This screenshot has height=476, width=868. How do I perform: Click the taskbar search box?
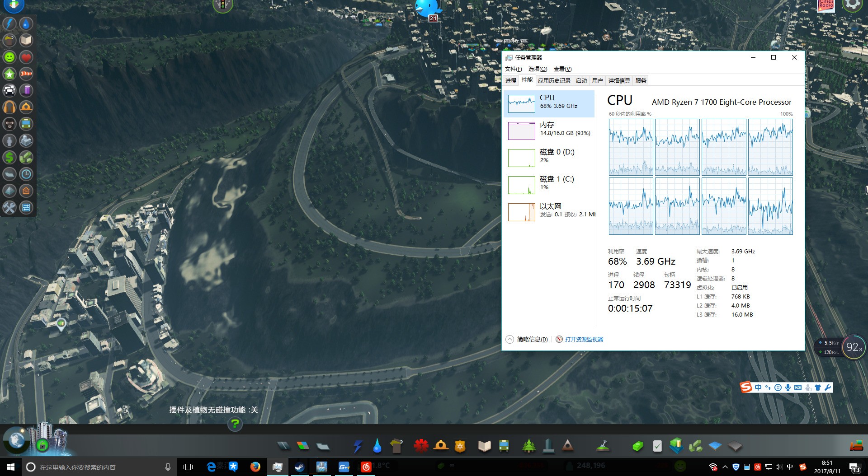99,467
